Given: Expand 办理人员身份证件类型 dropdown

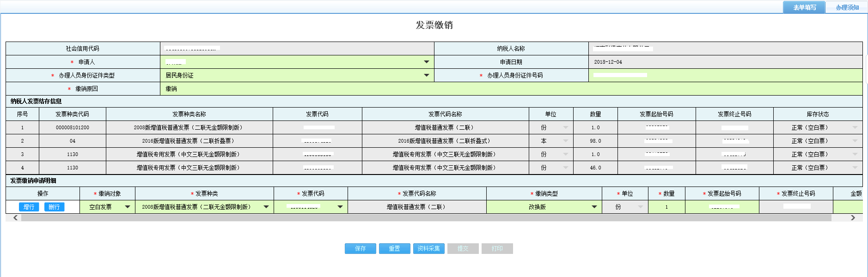Looking at the screenshot, I should (x=426, y=75).
